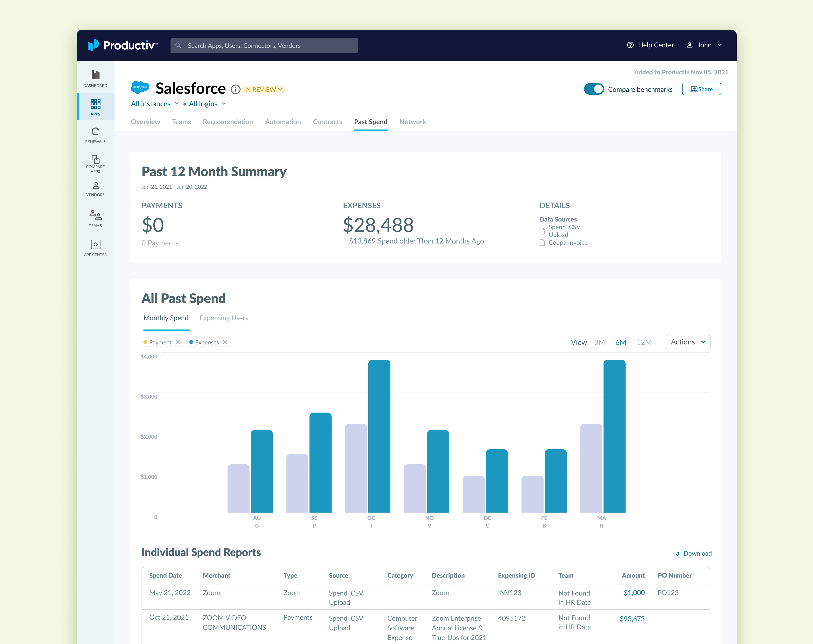
Task: Click the Source column header
Action: (x=338, y=575)
